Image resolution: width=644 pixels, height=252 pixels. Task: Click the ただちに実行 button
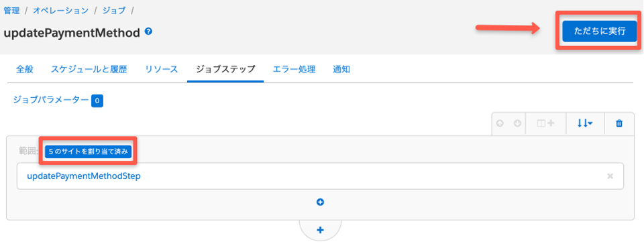(599, 31)
